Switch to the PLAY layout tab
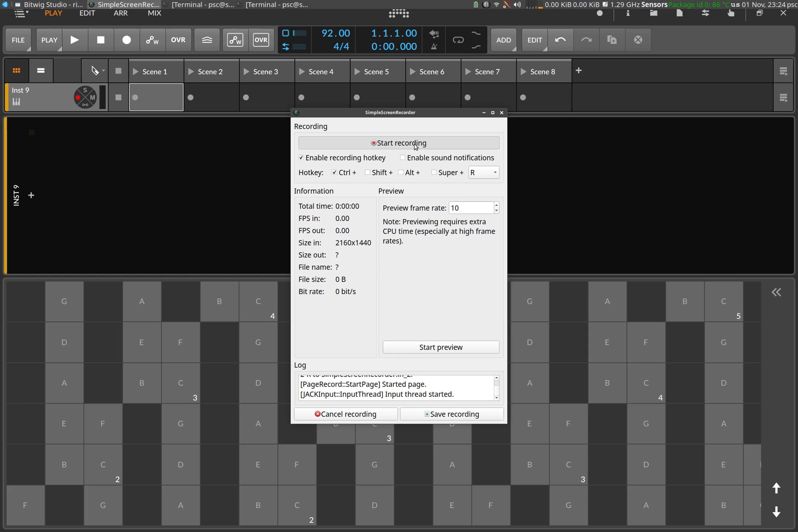Image resolution: width=798 pixels, height=532 pixels. 53,13
